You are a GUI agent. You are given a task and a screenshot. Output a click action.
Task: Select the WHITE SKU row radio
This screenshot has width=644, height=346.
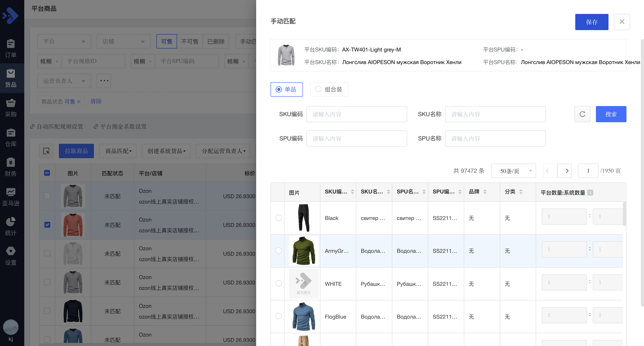tap(278, 283)
